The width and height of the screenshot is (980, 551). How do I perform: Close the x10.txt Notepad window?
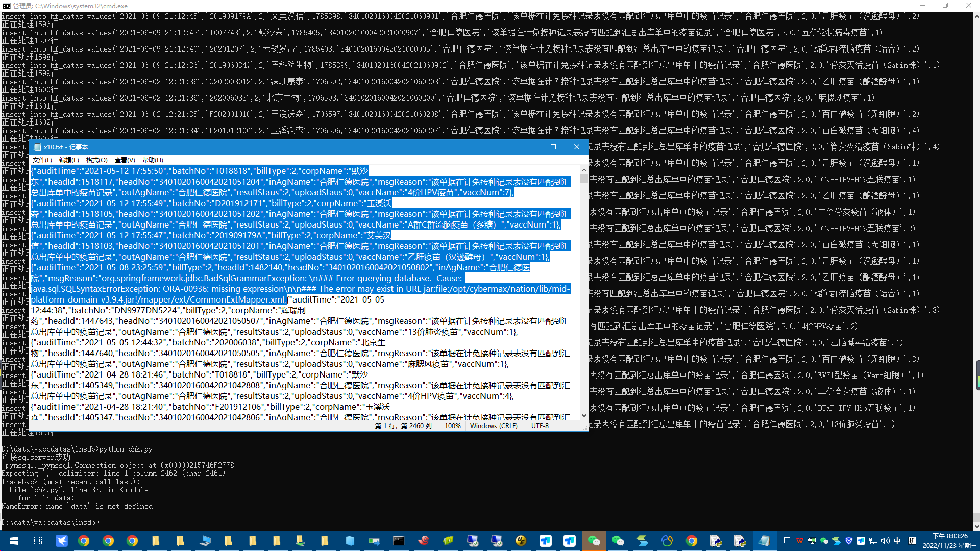tap(577, 147)
